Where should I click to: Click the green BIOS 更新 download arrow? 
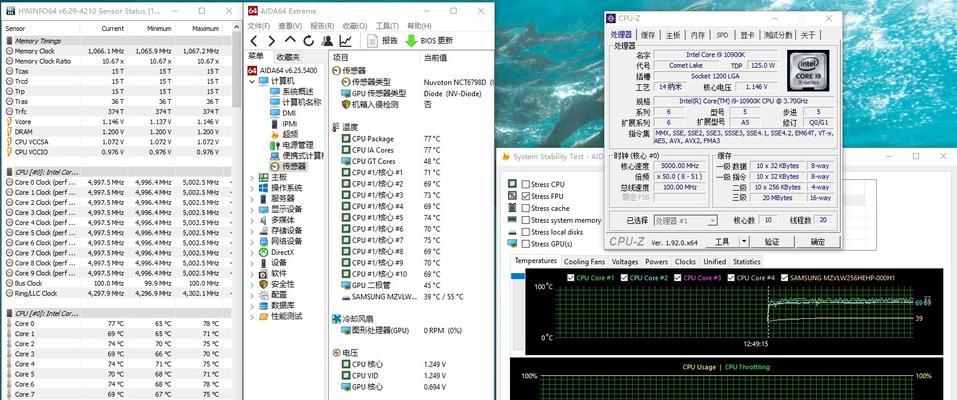coord(411,41)
